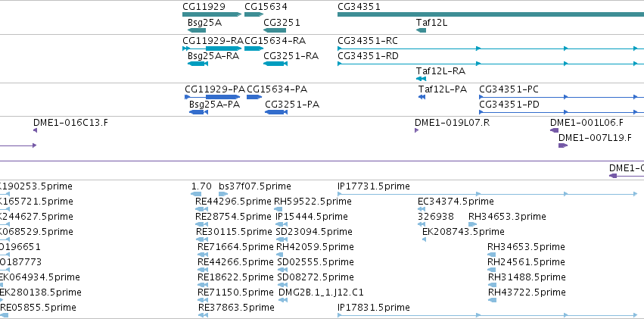Select the CG34351 gene label
The width and height of the screenshot is (644, 319).
[359, 7]
